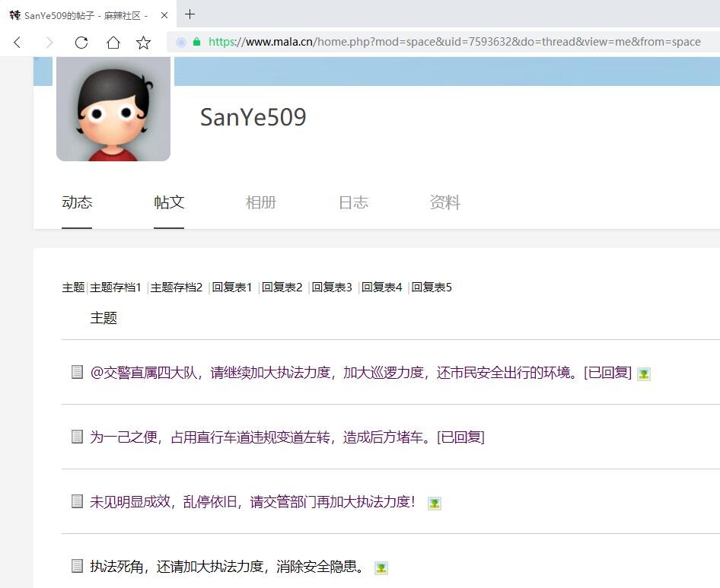Viewport: 720px width, 588px height.
Task: Go to browser home page icon
Action: pos(113,43)
